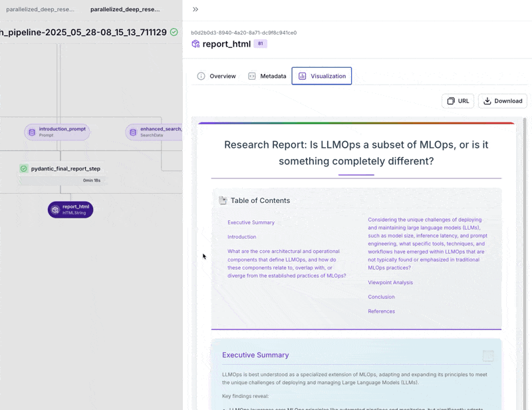Open the Overview tab
Image resolution: width=532 pixels, height=410 pixels.
(x=216, y=76)
